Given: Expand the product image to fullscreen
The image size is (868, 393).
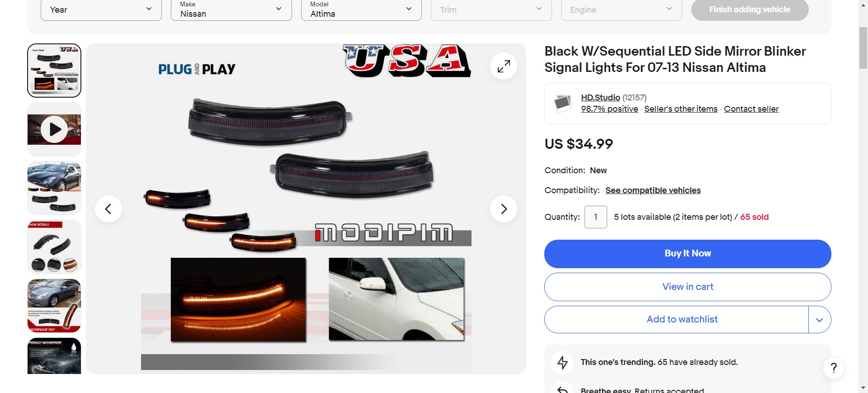Looking at the screenshot, I should coord(504,66).
